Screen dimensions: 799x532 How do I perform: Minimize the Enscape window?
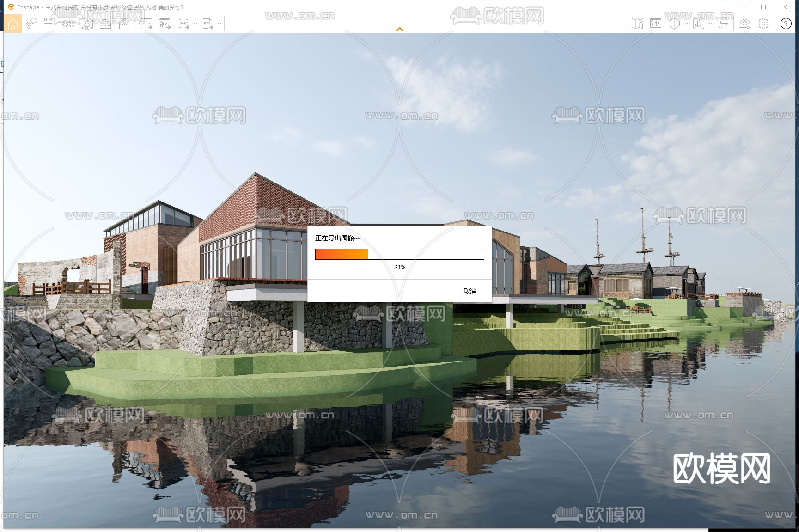[743, 7]
